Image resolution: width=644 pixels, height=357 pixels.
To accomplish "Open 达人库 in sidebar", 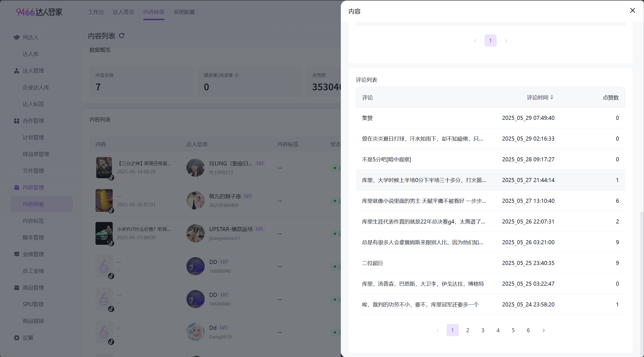I will [31, 54].
